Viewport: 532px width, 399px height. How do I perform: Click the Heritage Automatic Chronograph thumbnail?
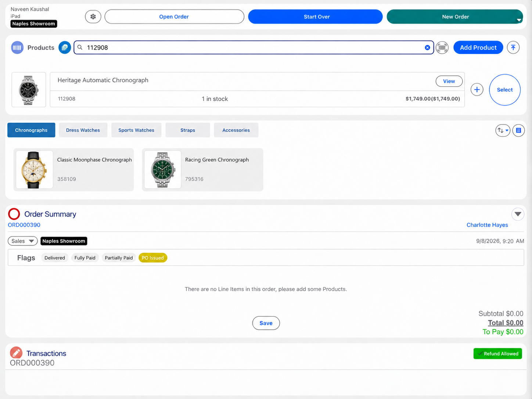point(29,90)
